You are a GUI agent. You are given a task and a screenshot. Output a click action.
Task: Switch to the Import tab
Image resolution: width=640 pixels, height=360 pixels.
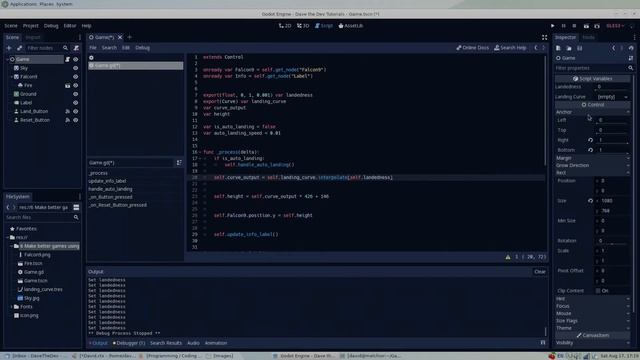pyautogui.click(x=33, y=38)
